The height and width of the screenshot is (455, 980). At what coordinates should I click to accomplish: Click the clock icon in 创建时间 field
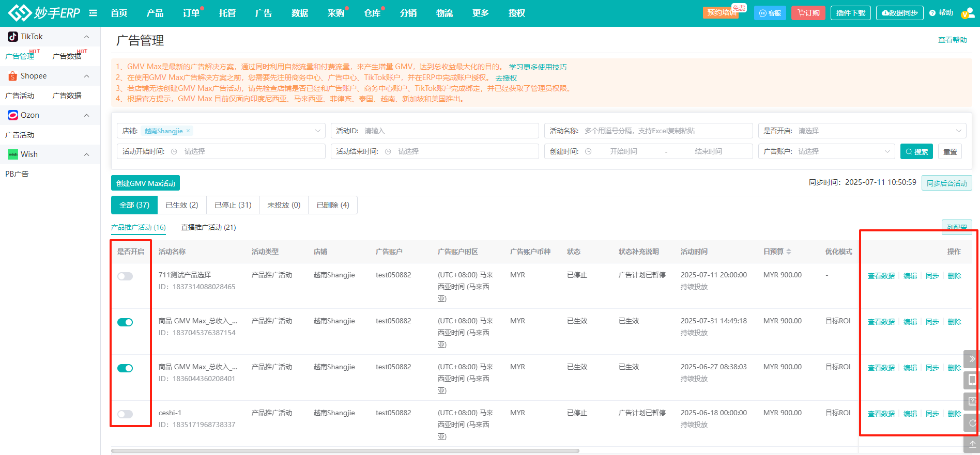pyautogui.click(x=588, y=151)
